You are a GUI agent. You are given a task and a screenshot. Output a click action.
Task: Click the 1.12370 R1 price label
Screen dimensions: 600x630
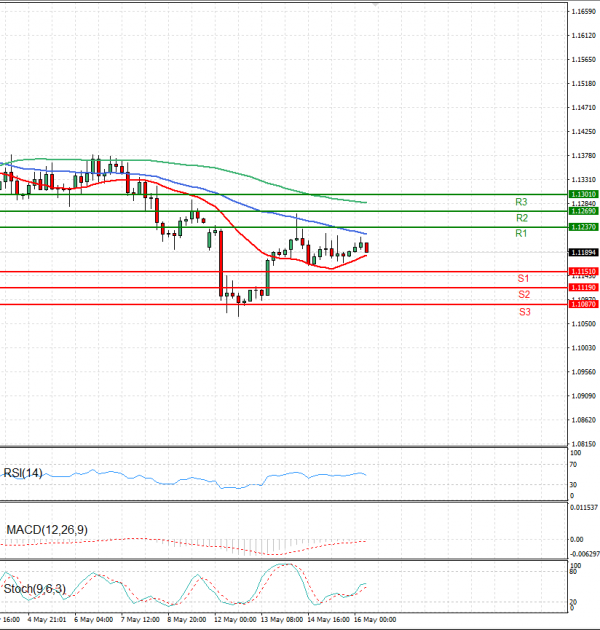tap(584, 227)
